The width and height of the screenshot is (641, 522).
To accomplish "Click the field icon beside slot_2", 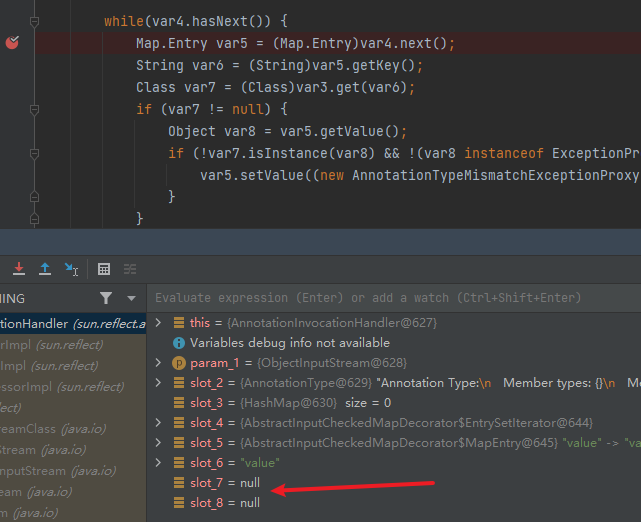I will click(x=179, y=383).
